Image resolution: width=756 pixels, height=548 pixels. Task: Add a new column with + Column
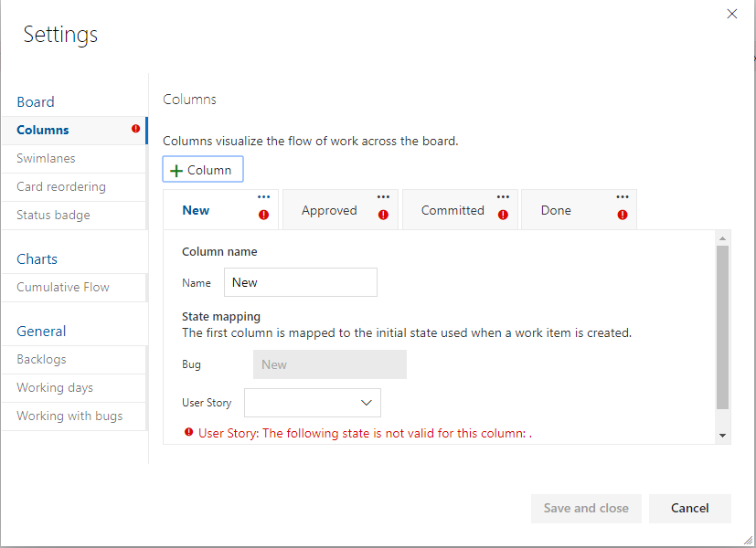coord(203,170)
